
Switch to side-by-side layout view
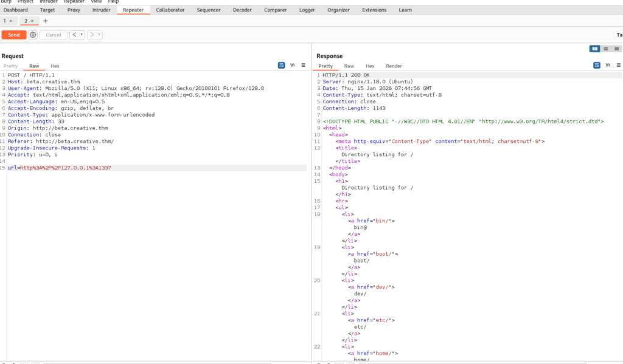pos(594,49)
